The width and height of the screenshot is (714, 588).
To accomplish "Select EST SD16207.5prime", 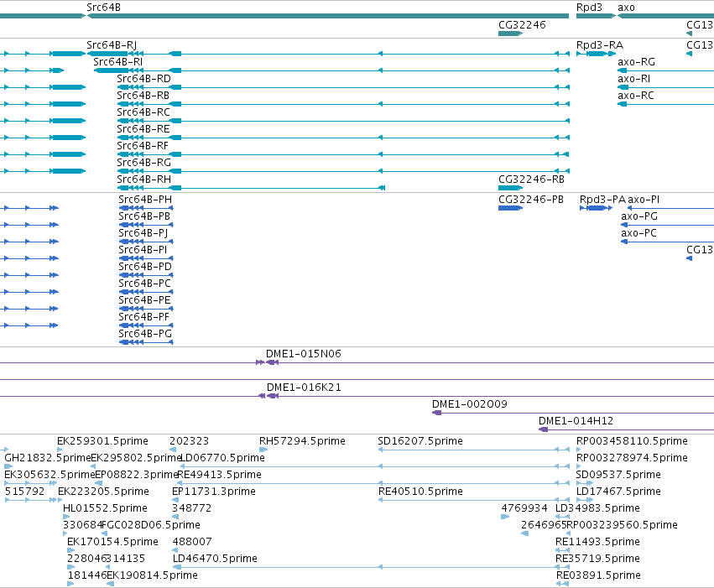I will pos(420,441).
